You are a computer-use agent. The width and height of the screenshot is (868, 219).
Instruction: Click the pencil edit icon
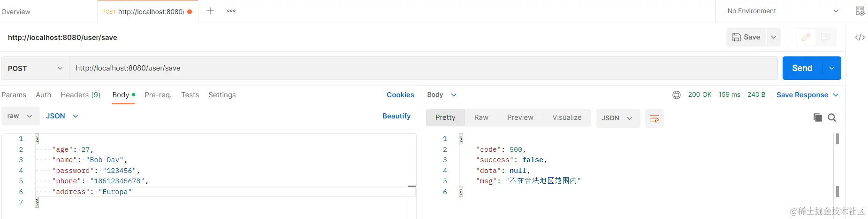tap(806, 37)
